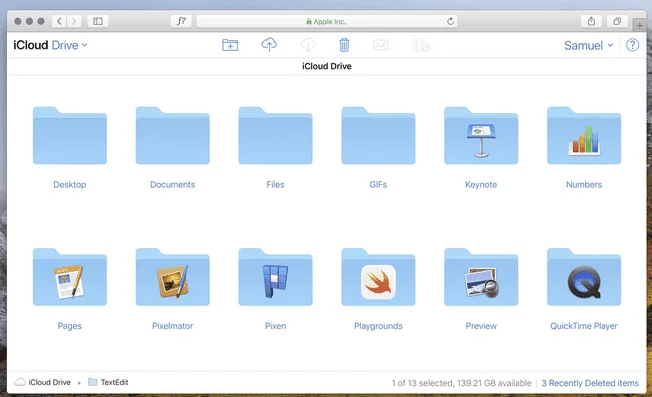Screen dimensions: 652x397
Task: Select the Preview folder icon
Action: tap(481, 277)
